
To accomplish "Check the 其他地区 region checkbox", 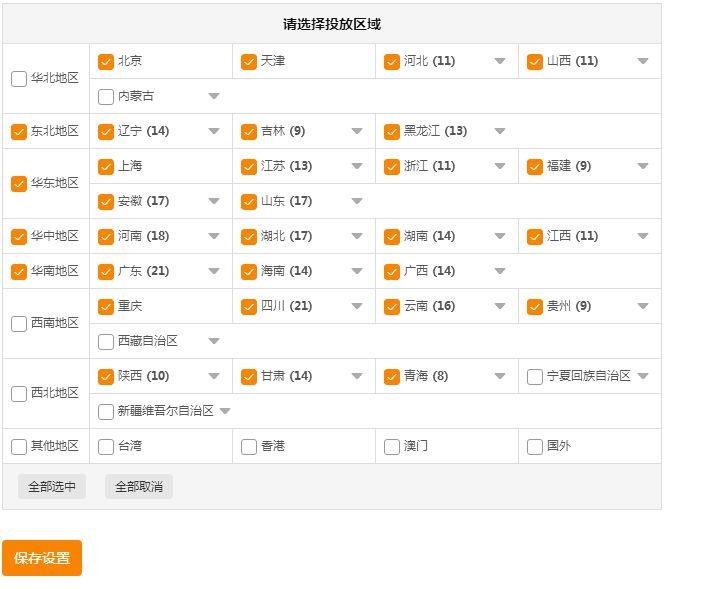I will point(19,447).
